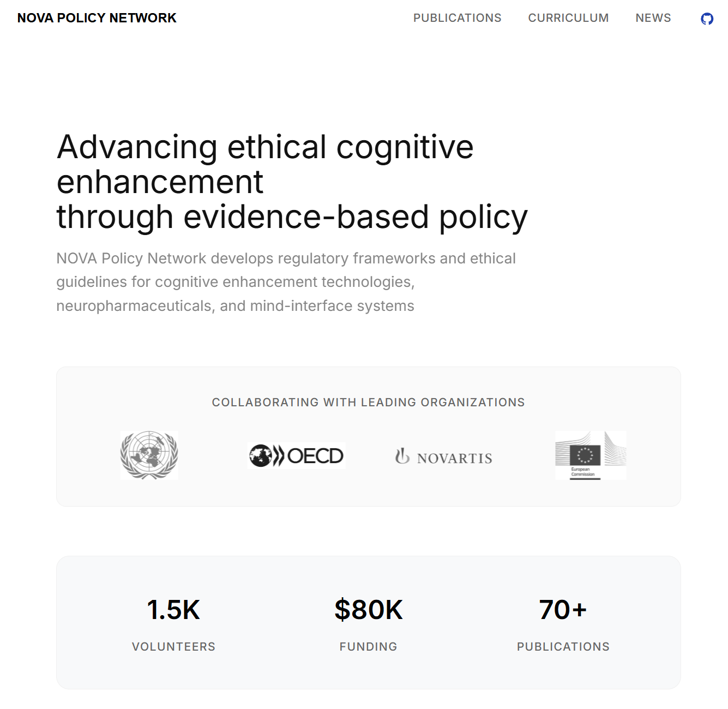Click the Funding stat label
728x709 pixels.
pyautogui.click(x=368, y=647)
